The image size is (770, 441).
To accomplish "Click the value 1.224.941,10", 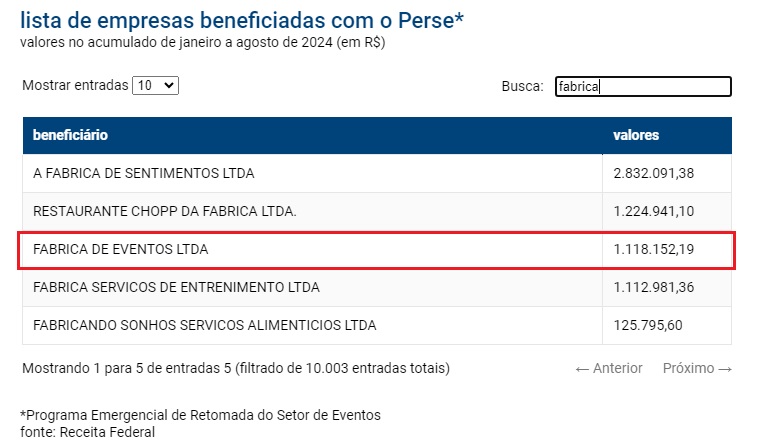I will pyautogui.click(x=653, y=211).
